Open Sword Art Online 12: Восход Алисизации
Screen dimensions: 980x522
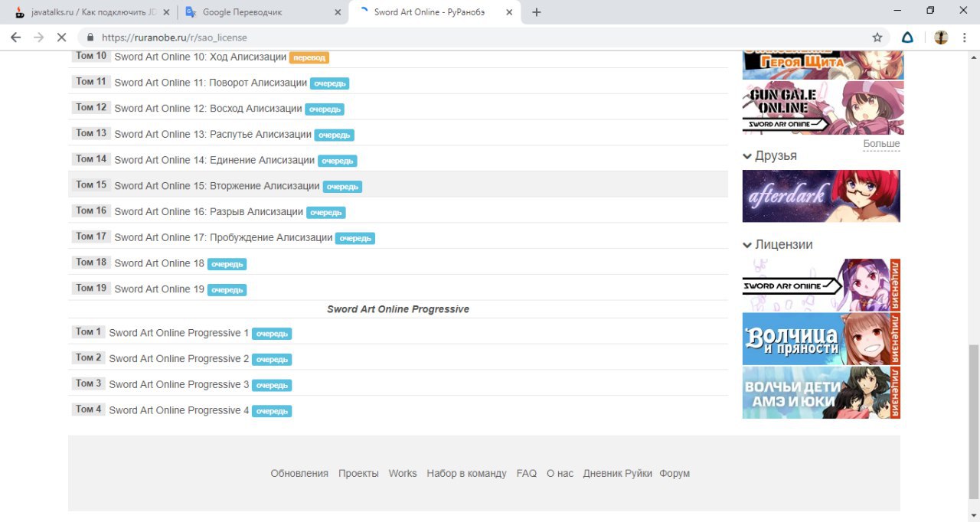pos(208,109)
